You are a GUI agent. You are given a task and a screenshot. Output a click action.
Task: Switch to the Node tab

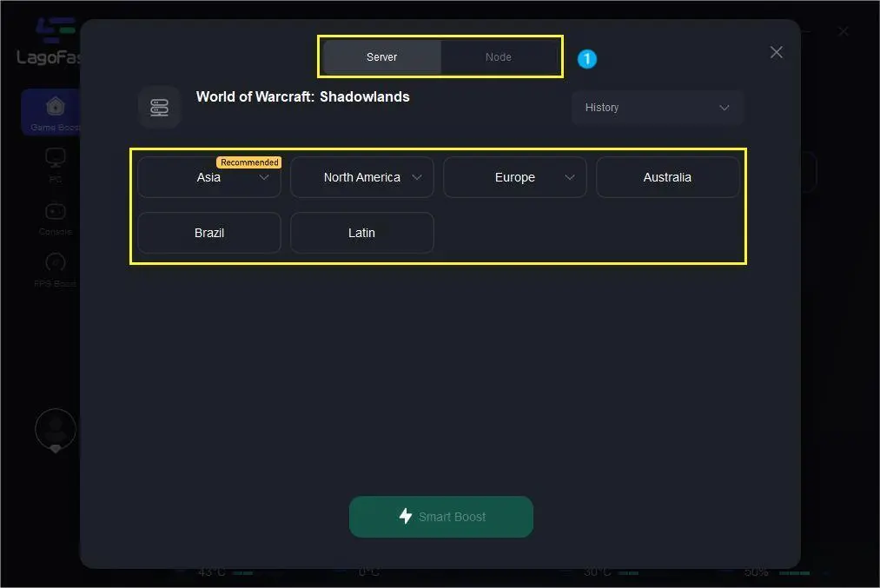coord(498,57)
